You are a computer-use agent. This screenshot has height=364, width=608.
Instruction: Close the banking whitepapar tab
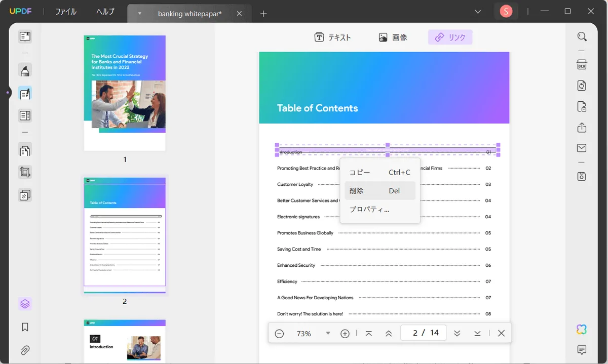(240, 14)
